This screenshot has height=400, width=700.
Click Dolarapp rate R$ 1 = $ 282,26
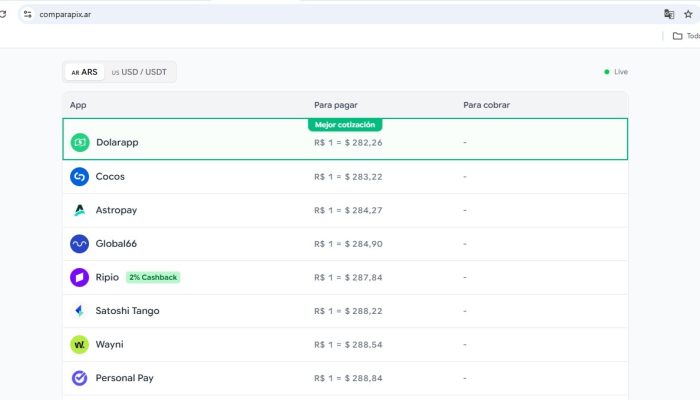(x=348, y=143)
